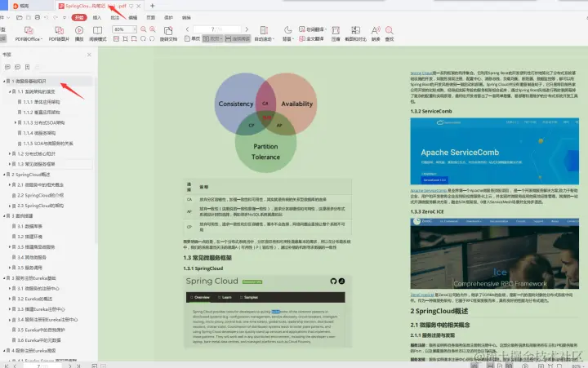588x368 pixels.
Task: Start 播放 slideshow mode
Action: coord(79,32)
